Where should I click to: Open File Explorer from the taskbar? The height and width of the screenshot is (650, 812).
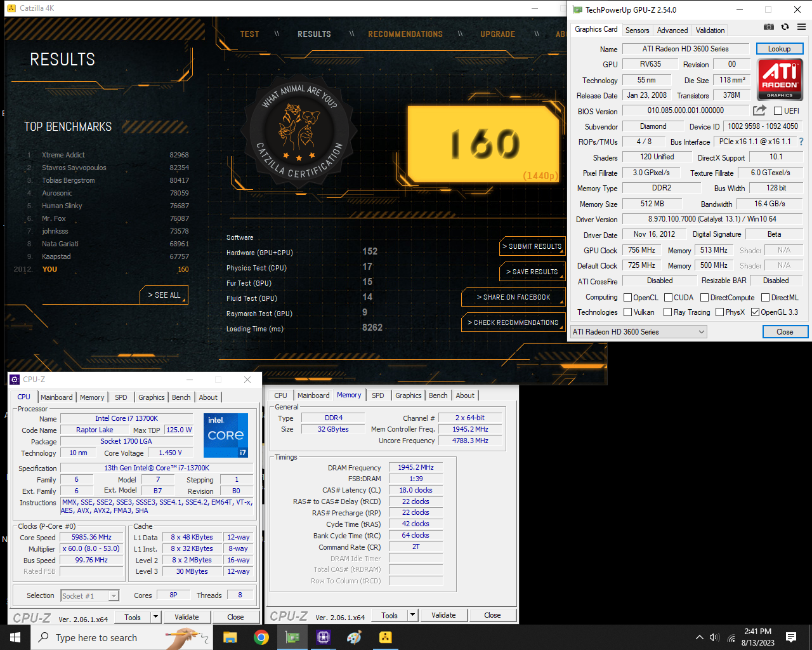click(x=230, y=637)
